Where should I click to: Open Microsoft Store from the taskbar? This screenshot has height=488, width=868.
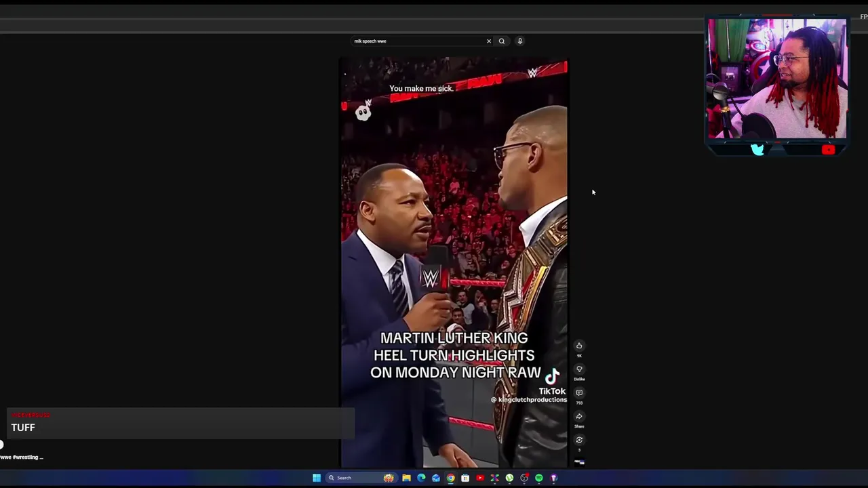click(x=465, y=478)
